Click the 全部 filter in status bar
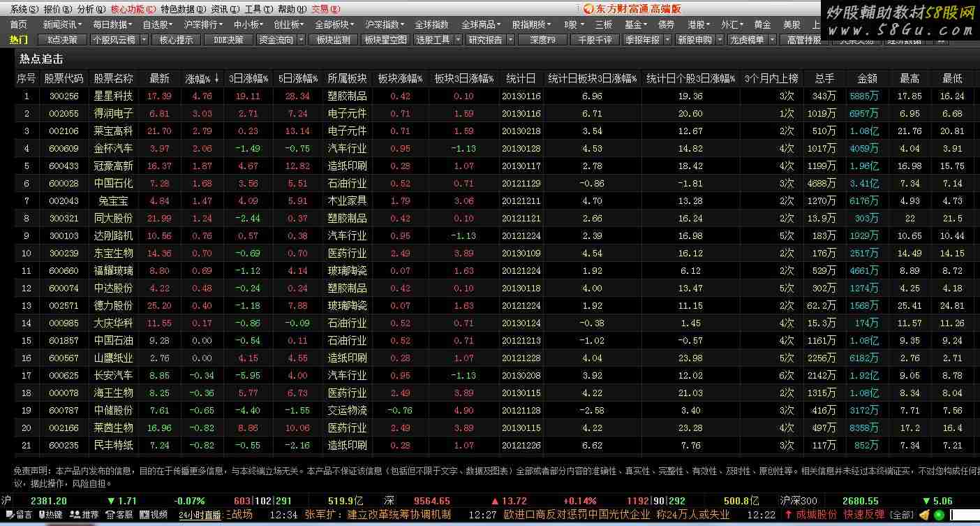 click(902, 516)
